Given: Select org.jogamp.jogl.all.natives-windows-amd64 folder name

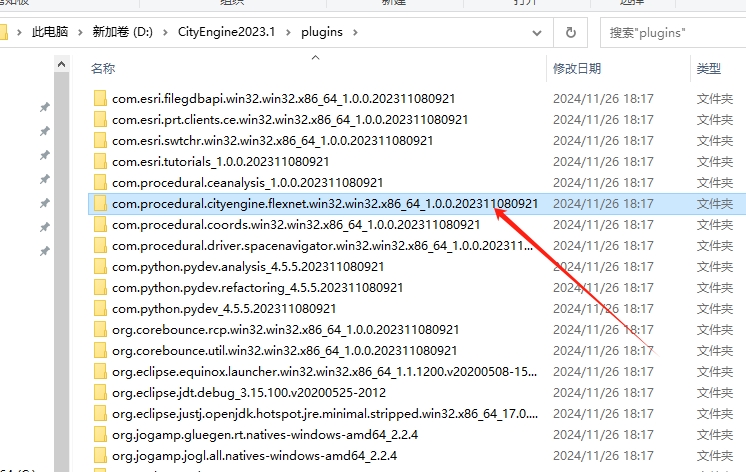Looking at the screenshot, I should pos(255,455).
